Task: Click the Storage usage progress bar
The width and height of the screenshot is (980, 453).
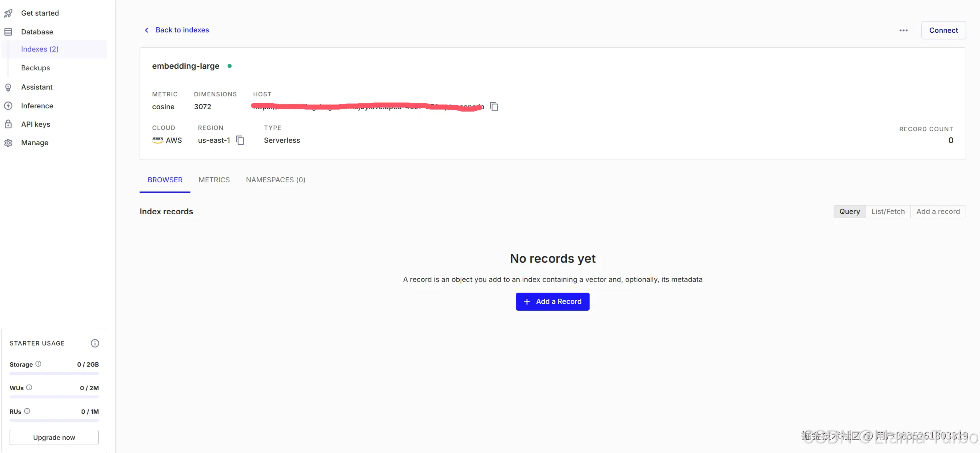Action: coord(54,373)
